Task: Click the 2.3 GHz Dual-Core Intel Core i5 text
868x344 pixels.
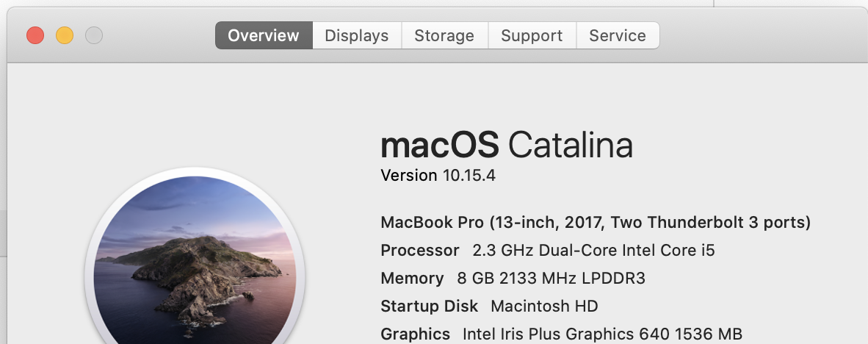Action: [593, 250]
